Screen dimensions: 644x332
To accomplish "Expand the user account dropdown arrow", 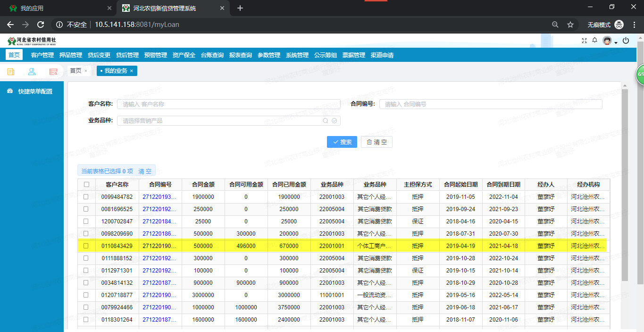I will tap(615, 43).
